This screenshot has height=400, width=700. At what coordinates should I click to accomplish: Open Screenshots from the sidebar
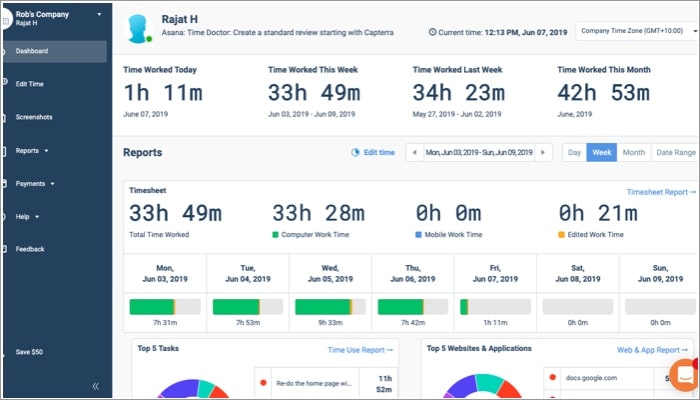[x=33, y=117]
